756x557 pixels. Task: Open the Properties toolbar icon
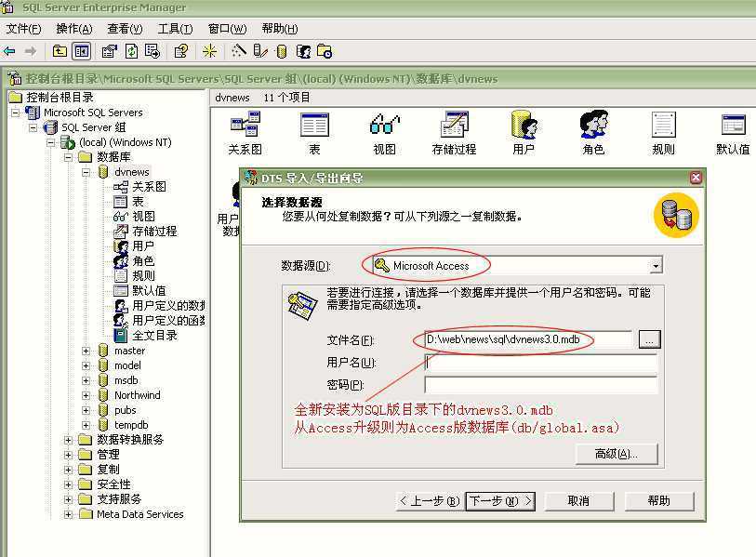110,51
